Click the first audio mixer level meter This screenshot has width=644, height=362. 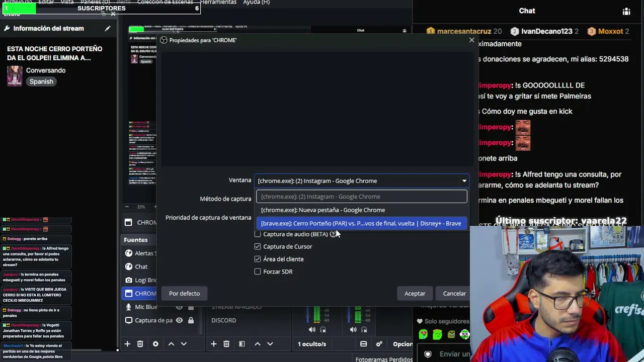click(317, 314)
